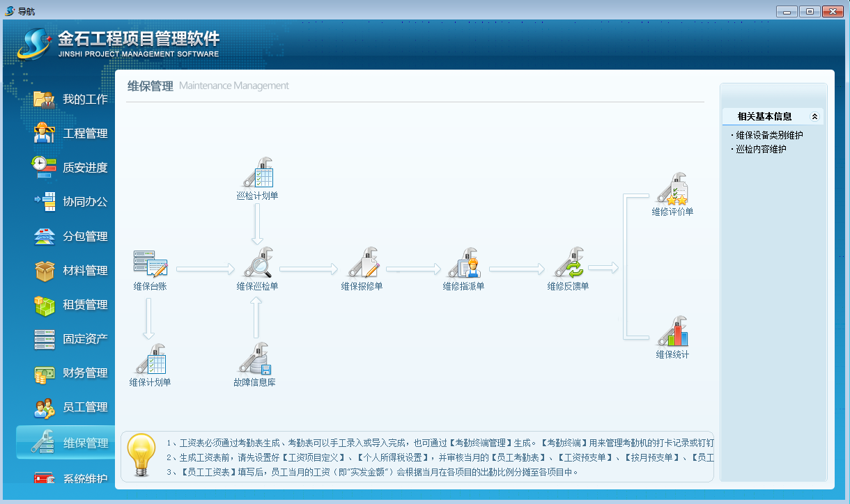This screenshot has height=504, width=850.
Task: Click the light bulb tips icon
Action: tap(142, 455)
